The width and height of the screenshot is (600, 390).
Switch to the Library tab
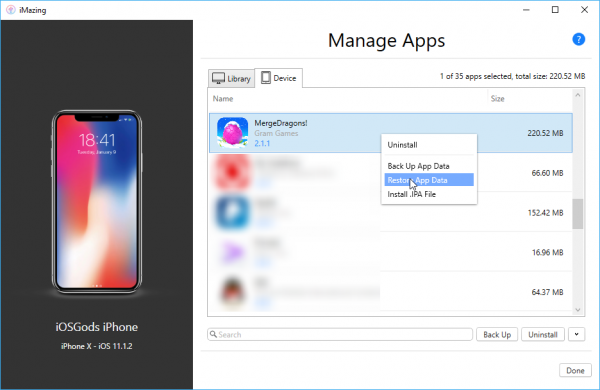pyautogui.click(x=232, y=78)
